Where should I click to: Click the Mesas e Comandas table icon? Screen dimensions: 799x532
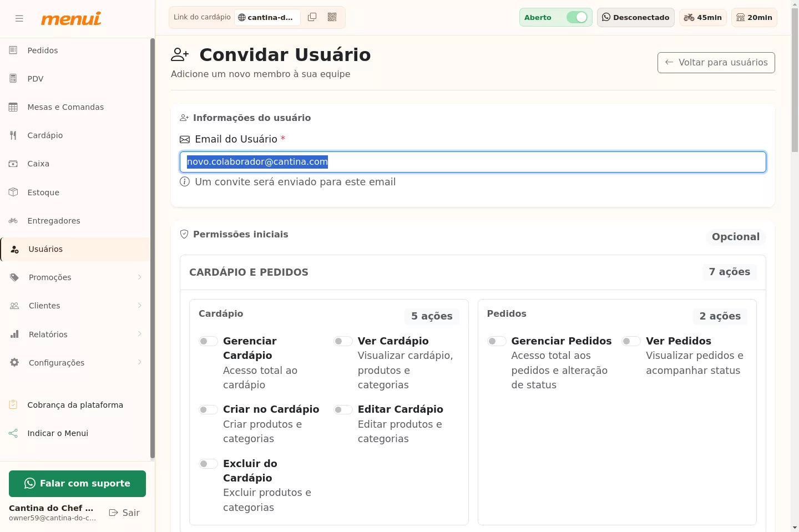click(13, 107)
